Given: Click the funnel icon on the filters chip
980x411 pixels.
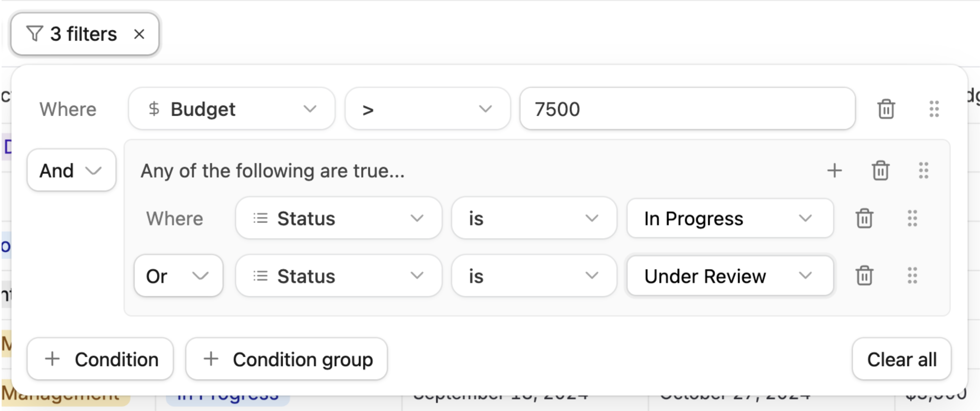Looking at the screenshot, I should (x=35, y=34).
